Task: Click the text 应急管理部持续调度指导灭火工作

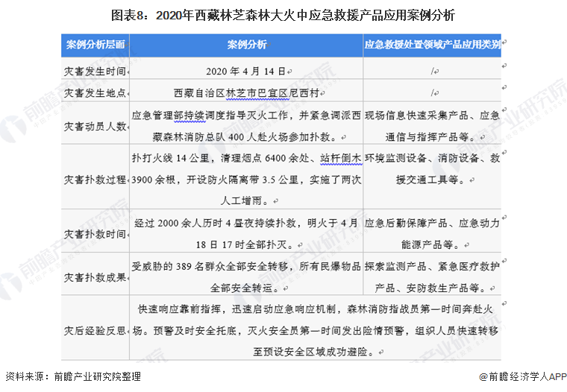Action: click(x=210, y=116)
